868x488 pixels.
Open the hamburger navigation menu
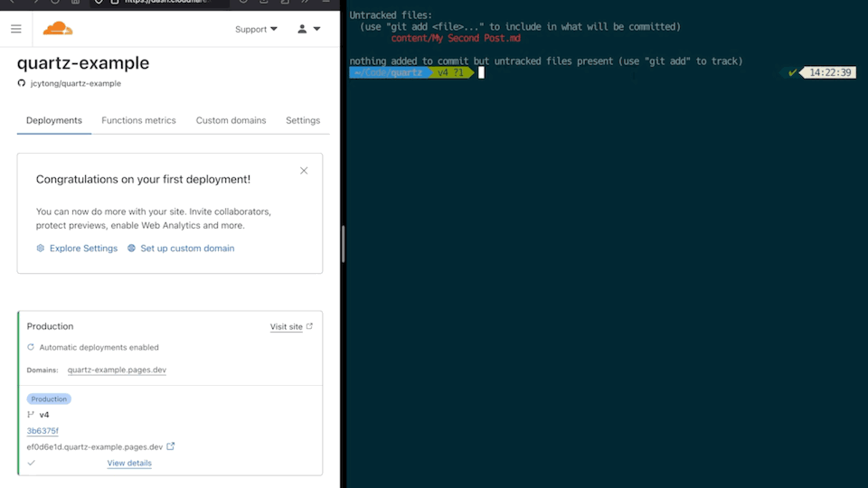pos(15,29)
